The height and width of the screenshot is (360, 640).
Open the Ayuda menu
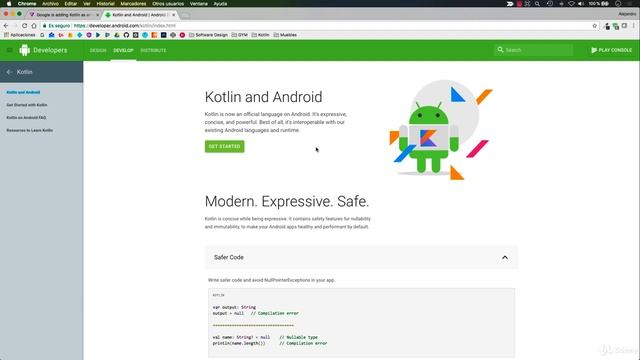220,4
